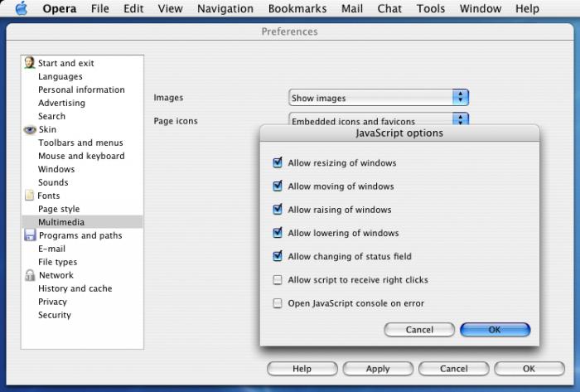Select Skin text label in preferences list

48,129
